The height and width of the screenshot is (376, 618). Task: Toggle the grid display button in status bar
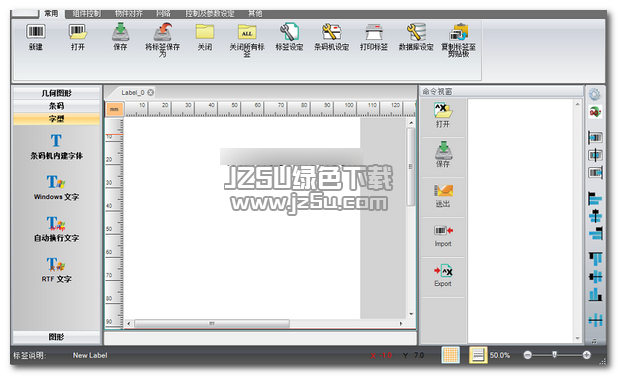pos(451,355)
